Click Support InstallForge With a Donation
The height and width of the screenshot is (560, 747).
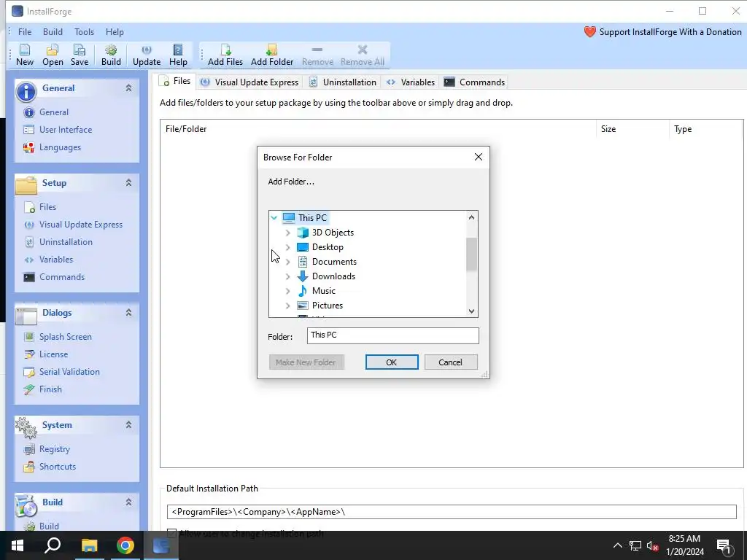click(x=670, y=32)
